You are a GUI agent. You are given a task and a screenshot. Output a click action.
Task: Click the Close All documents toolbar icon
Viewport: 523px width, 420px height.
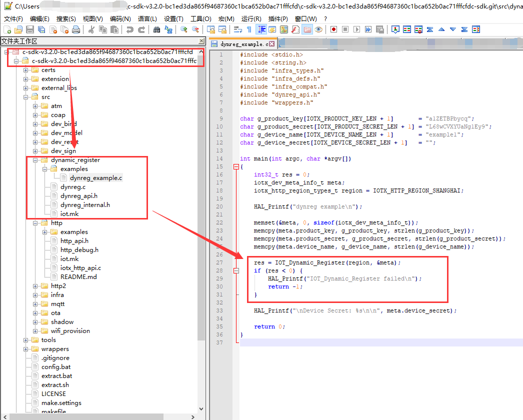click(64, 29)
